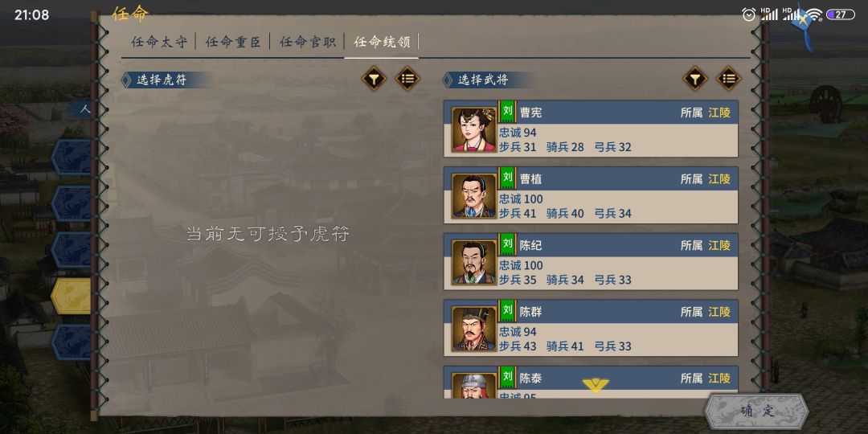Viewport: 868px width, 434px height.
Task: Click the 确定 confirm button
Action: click(x=757, y=411)
